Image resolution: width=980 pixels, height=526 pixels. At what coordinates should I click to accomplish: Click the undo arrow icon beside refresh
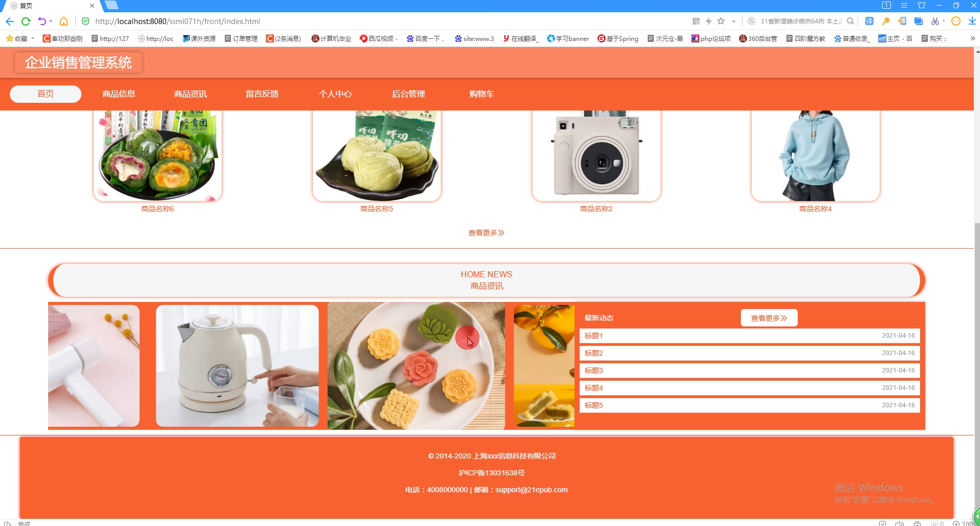(42, 21)
